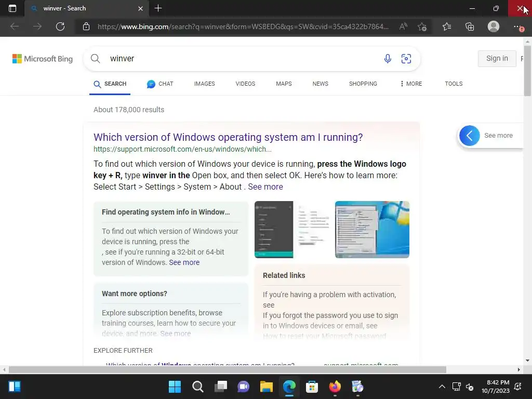Click See more after 'System > About'
This screenshot has height=399, width=532.
point(265,187)
